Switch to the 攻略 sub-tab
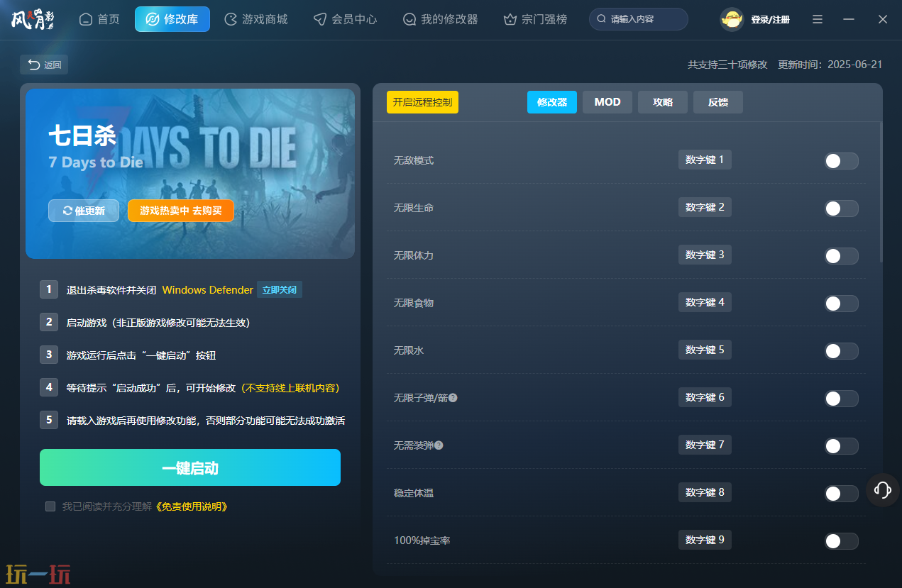 [663, 102]
